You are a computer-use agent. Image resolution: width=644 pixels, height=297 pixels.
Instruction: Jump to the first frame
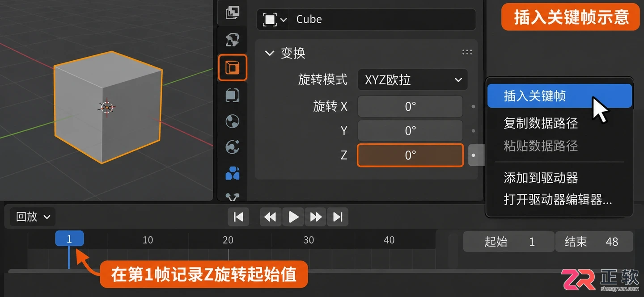point(238,217)
